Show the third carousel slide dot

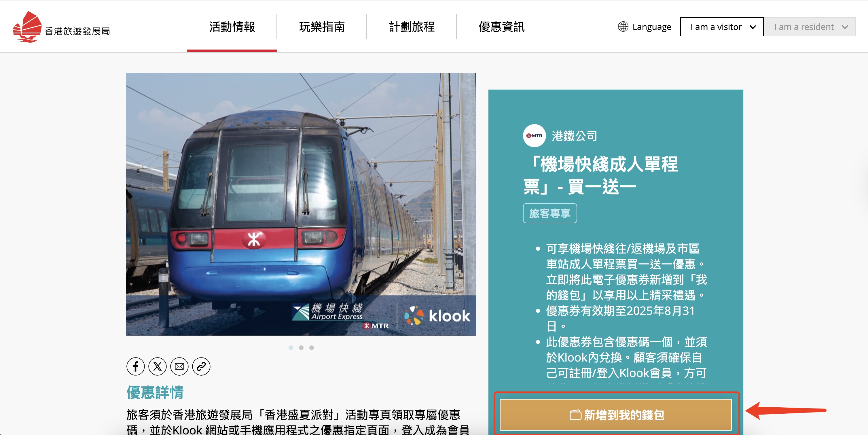312,347
